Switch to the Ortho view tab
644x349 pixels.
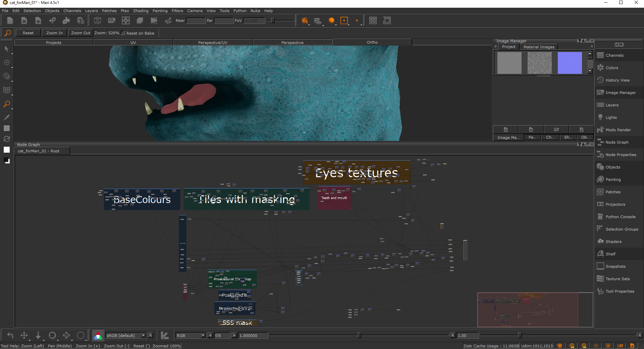(372, 42)
